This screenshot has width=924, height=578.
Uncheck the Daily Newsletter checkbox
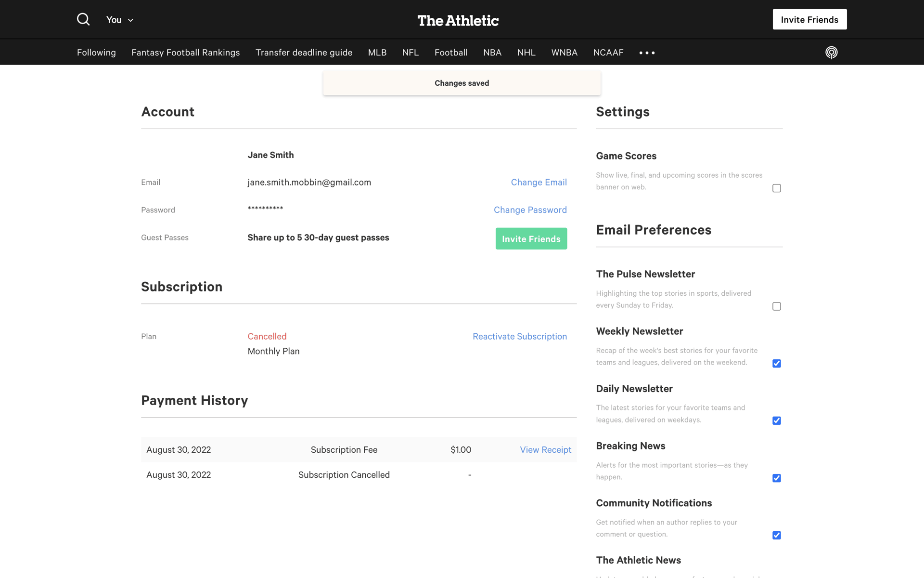coord(776,421)
